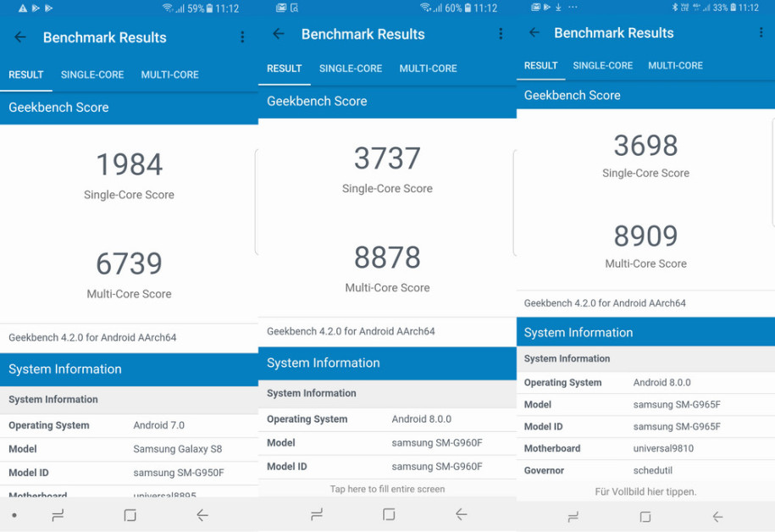This screenshot has height=532, width=775.
Task: Tap home icon below the SM-G960F results
Action: (x=389, y=514)
